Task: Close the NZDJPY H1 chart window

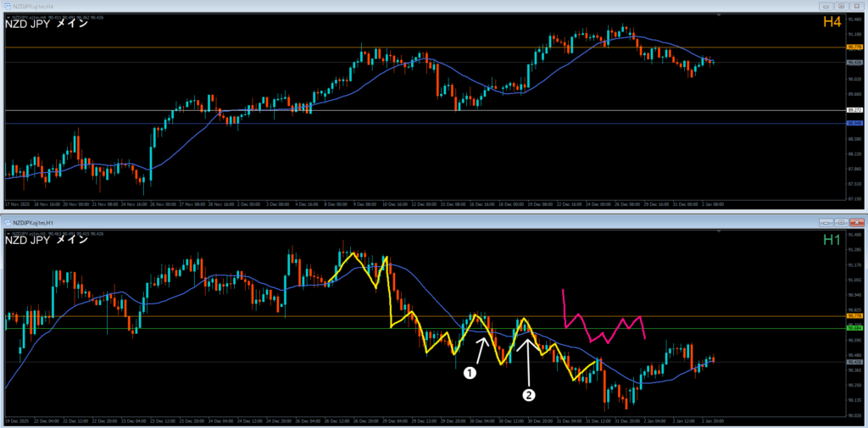Action: click(x=855, y=222)
